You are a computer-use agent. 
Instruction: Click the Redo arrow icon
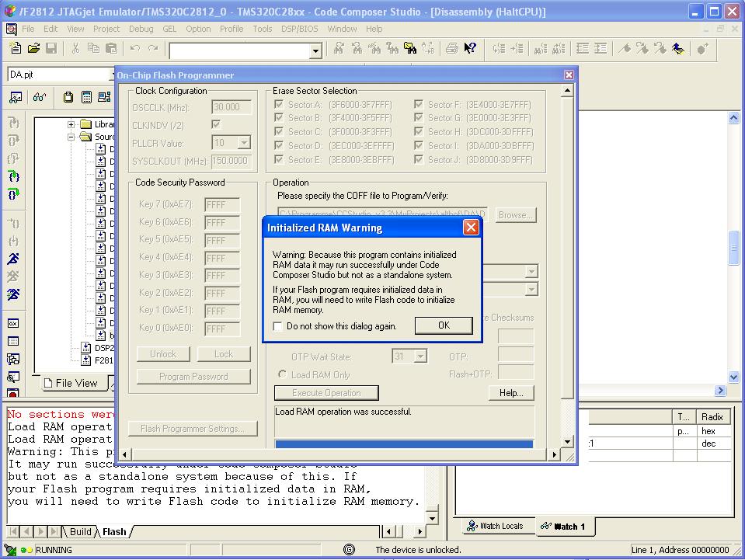[x=152, y=48]
